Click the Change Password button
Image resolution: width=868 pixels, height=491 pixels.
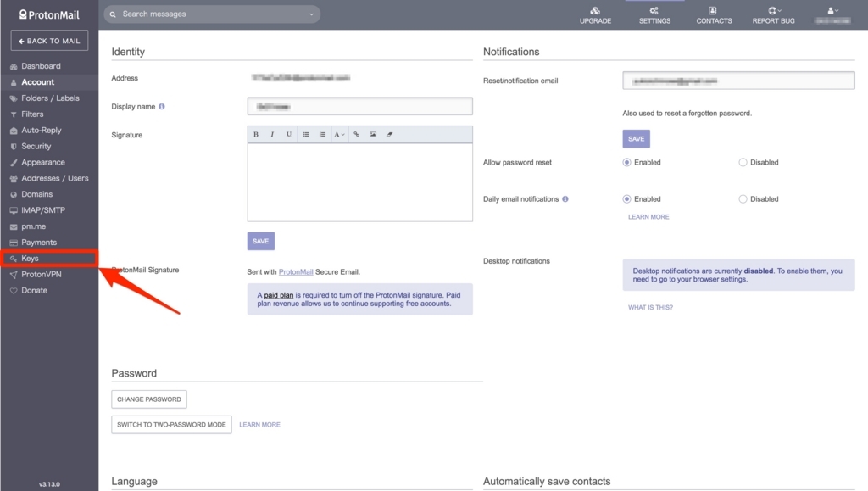click(149, 399)
